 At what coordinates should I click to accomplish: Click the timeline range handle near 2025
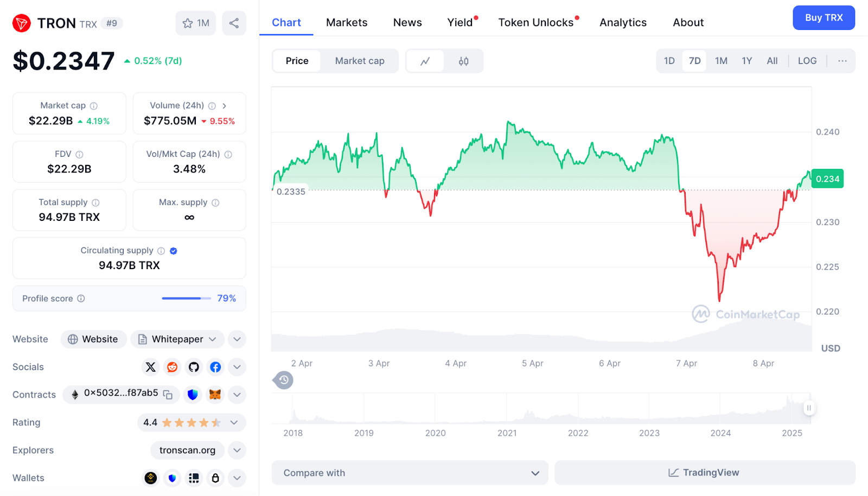809,408
